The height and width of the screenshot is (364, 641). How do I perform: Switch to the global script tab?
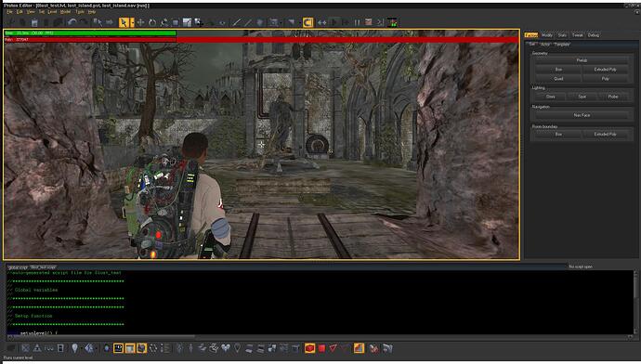(18, 267)
